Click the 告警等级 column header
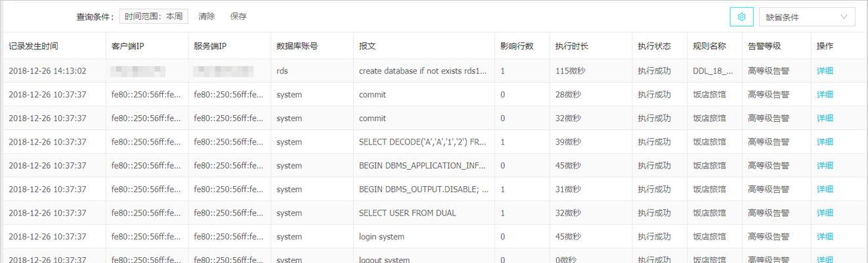The image size is (868, 263). click(765, 46)
